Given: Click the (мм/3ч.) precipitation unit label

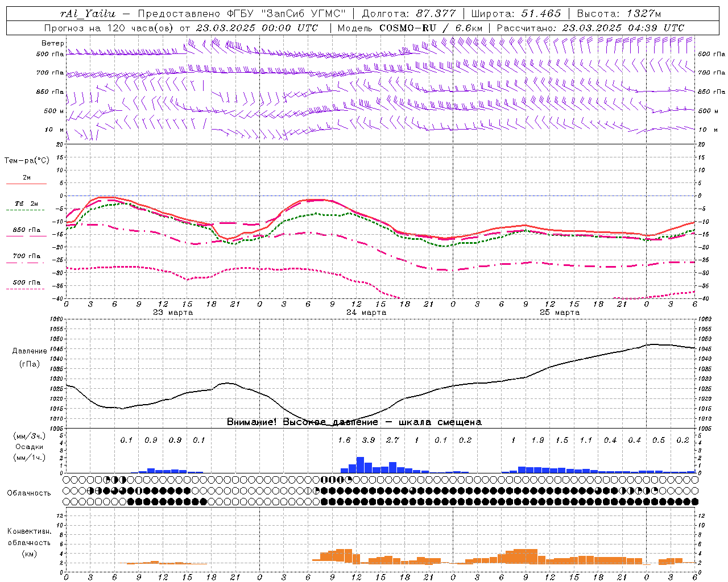Looking at the screenshot, I should (x=28, y=436).
